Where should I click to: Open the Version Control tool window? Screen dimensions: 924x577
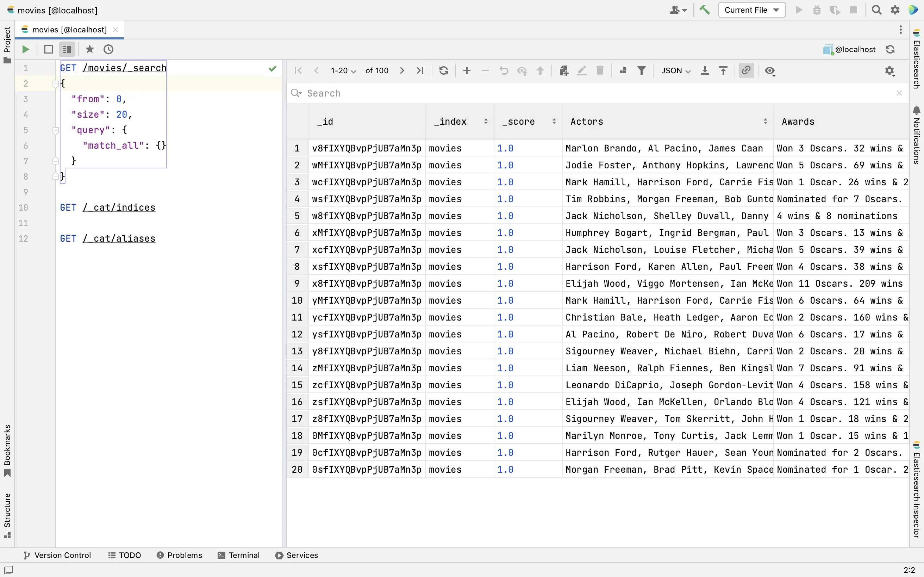(x=57, y=555)
